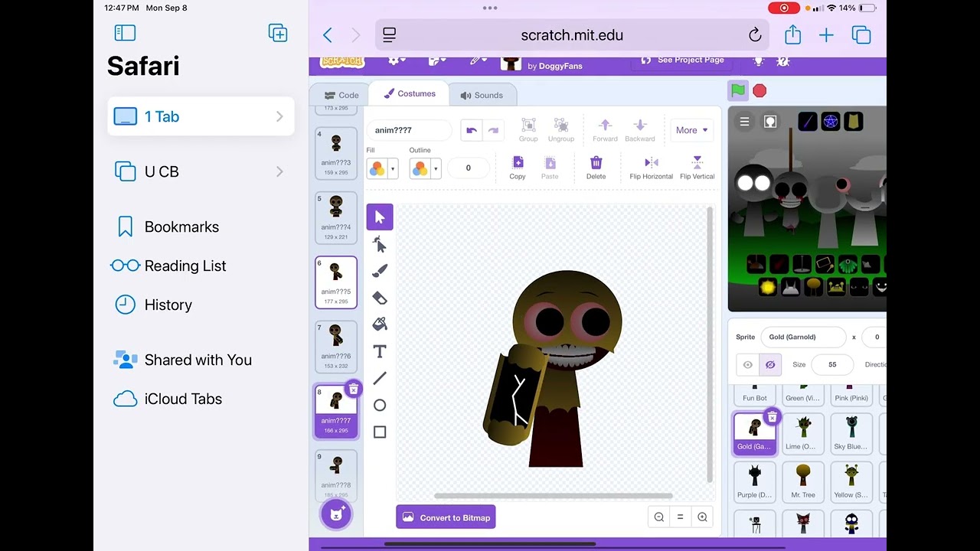Select the Text tool
The image size is (980, 551).
pos(380,351)
